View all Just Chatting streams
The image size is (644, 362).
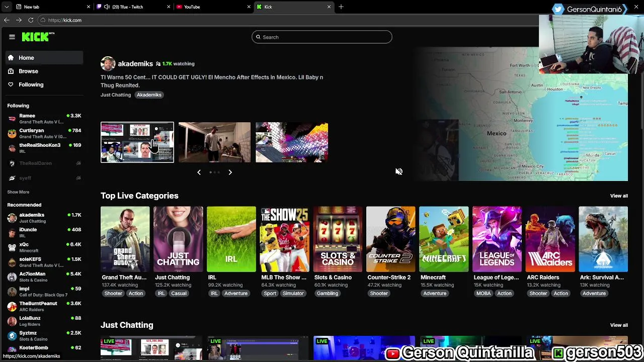[x=619, y=325]
